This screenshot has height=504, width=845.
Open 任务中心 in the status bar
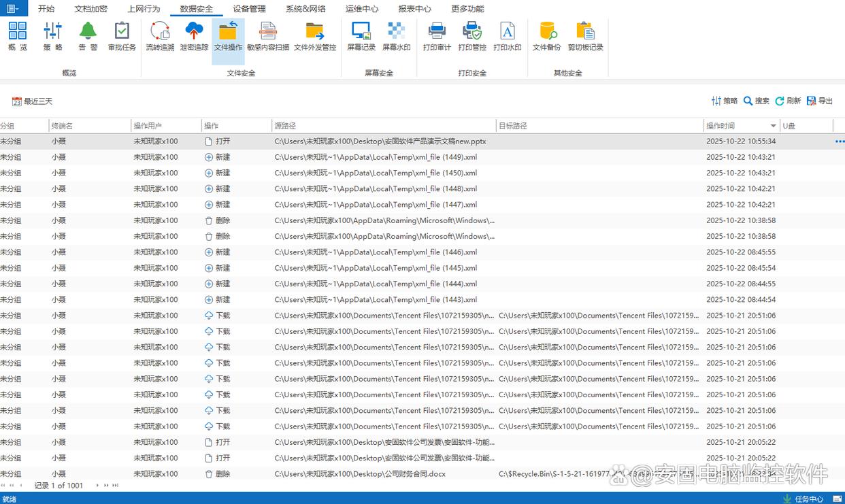[803, 499]
